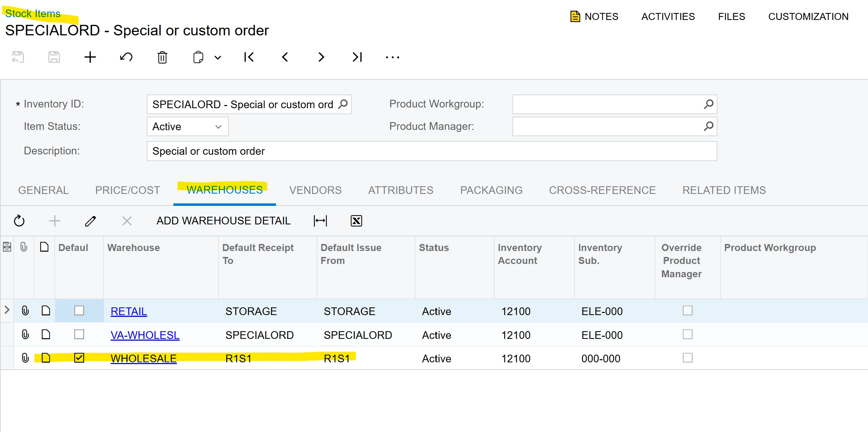Save the stock item record
This screenshot has height=432, width=868.
[x=54, y=57]
